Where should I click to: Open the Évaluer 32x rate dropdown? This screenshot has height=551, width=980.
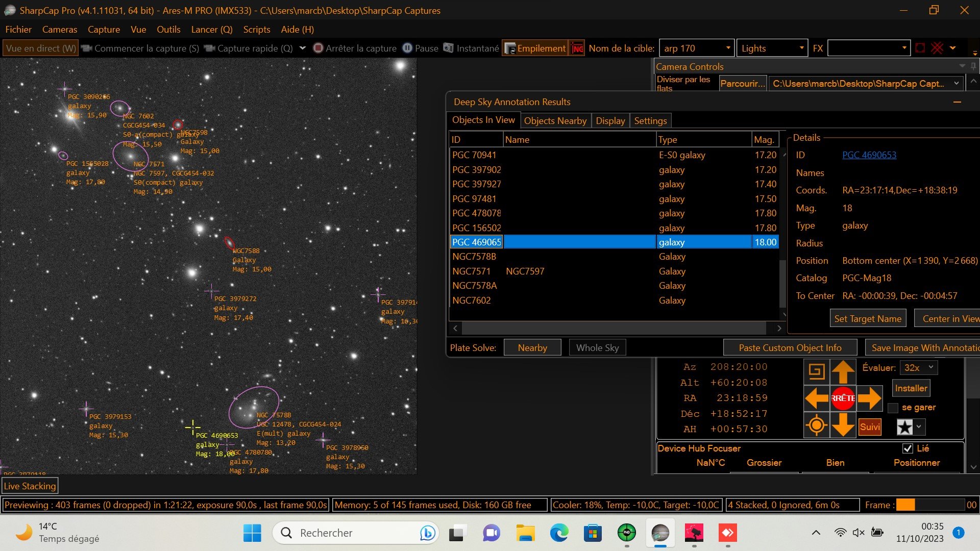tap(919, 368)
